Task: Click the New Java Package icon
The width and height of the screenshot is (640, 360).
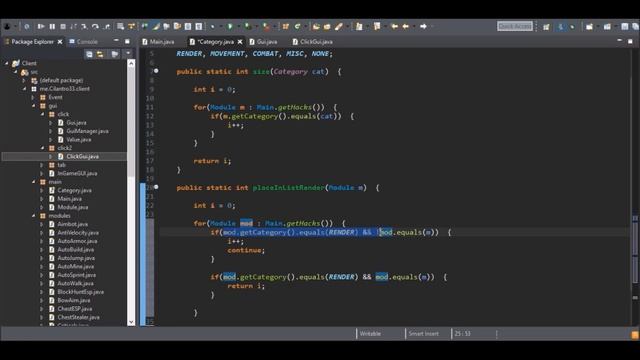Action: click(286, 27)
